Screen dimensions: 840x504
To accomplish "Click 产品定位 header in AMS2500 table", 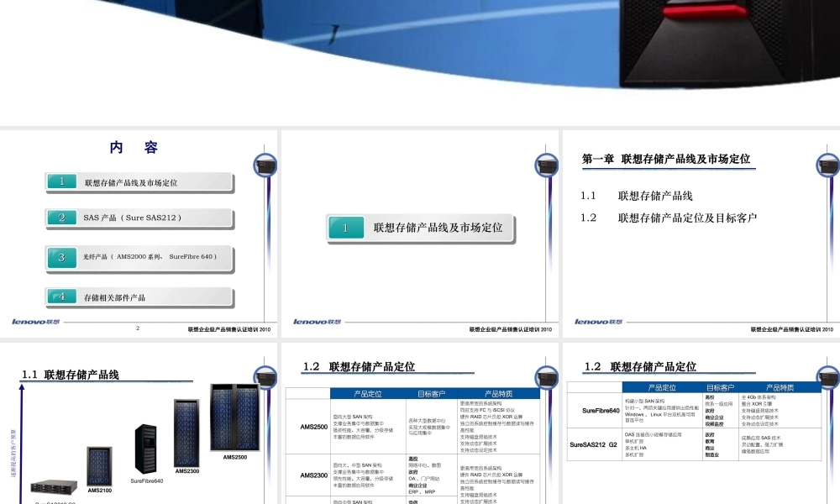I will point(368,394).
